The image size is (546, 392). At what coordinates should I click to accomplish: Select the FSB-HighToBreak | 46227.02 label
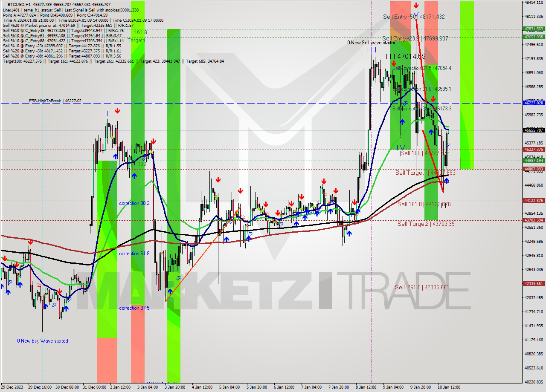(x=55, y=101)
